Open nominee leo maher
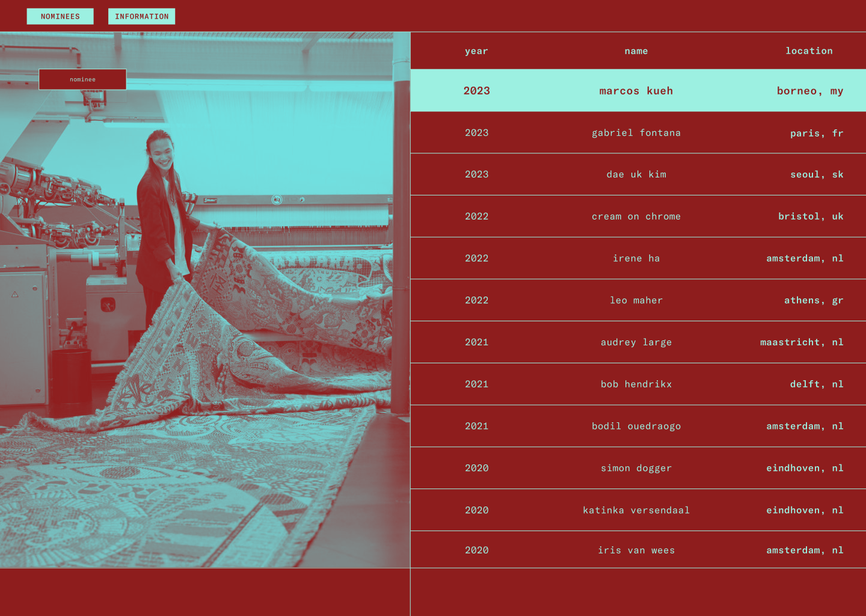Image resolution: width=866 pixels, height=616 pixels. tap(638, 300)
